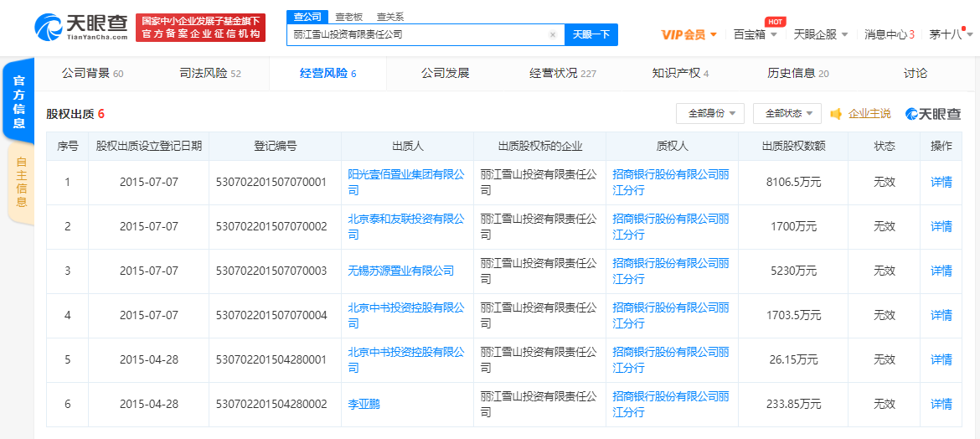Image resolution: width=980 pixels, height=439 pixels.
Task: Expand the 百宝箱 menu
Action: coord(756,34)
